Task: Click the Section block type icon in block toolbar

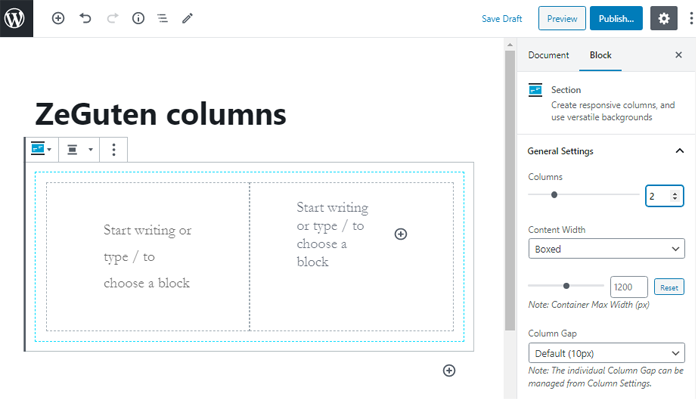Action: coord(38,149)
